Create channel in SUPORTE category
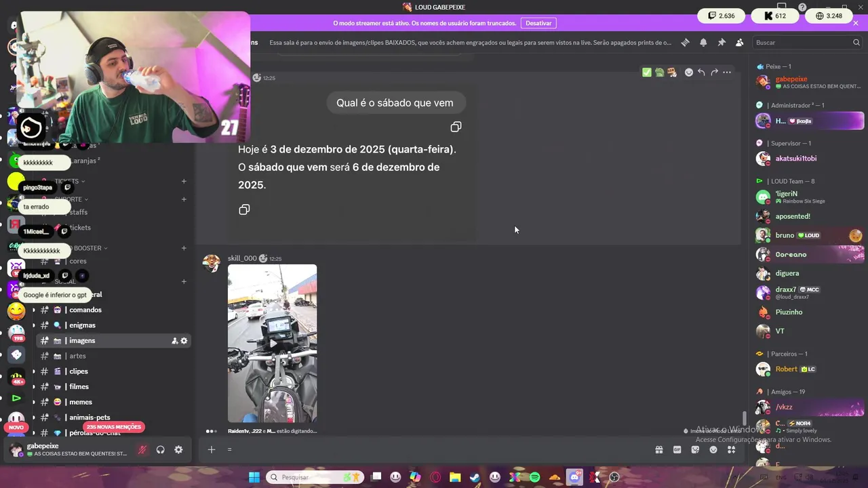 [184, 199]
